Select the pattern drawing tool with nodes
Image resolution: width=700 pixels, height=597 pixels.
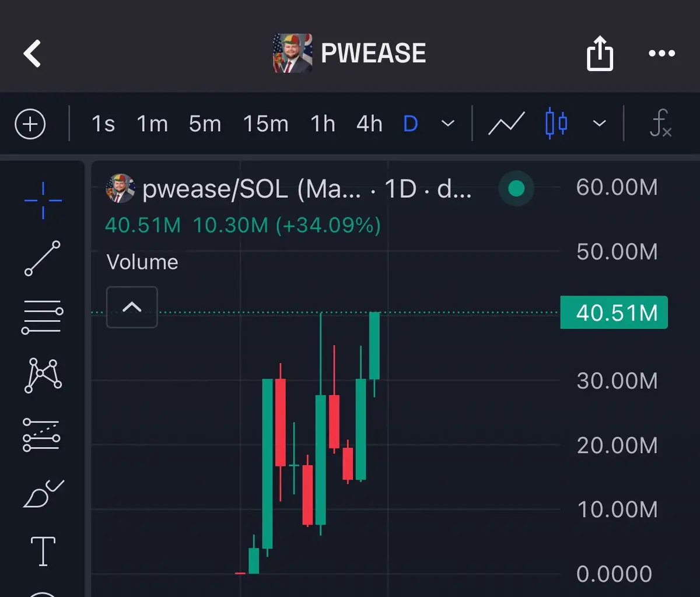point(43,375)
